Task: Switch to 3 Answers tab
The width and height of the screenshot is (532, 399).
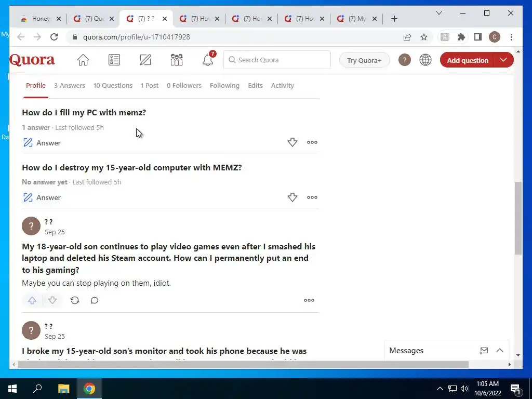Action: [70, 86]
